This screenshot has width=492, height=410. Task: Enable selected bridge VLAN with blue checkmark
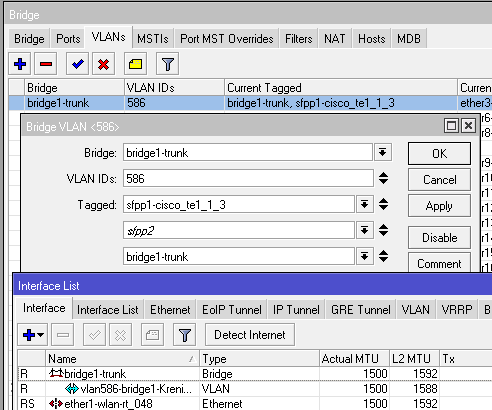pos(77,63)
